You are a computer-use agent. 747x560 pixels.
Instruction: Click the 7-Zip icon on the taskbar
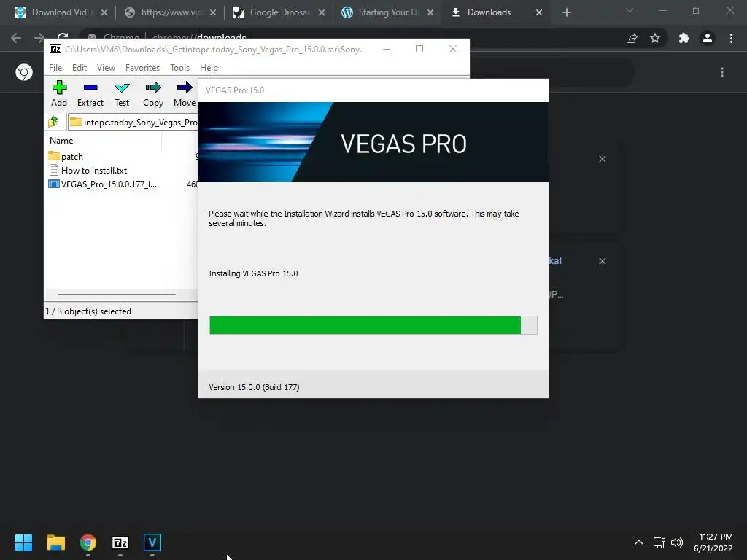pyautogui.click(x=120, y=542)
